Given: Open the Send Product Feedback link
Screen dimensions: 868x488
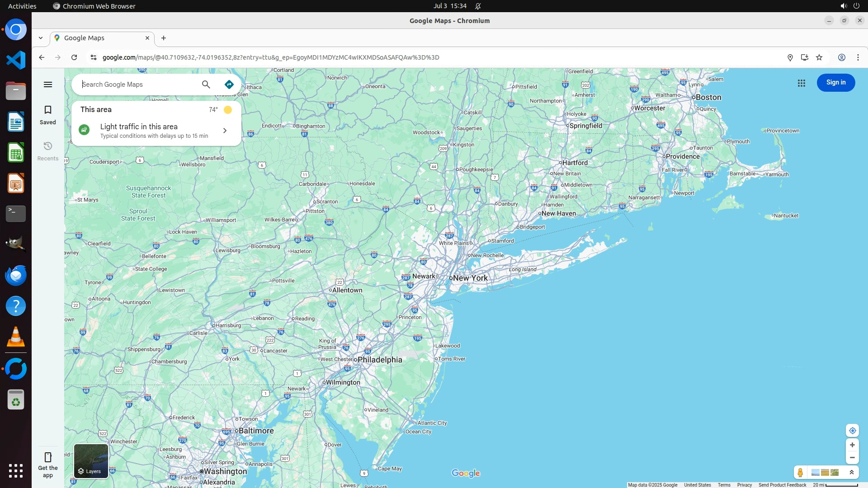Looking at the screenshot, I should tap(782, 485).
